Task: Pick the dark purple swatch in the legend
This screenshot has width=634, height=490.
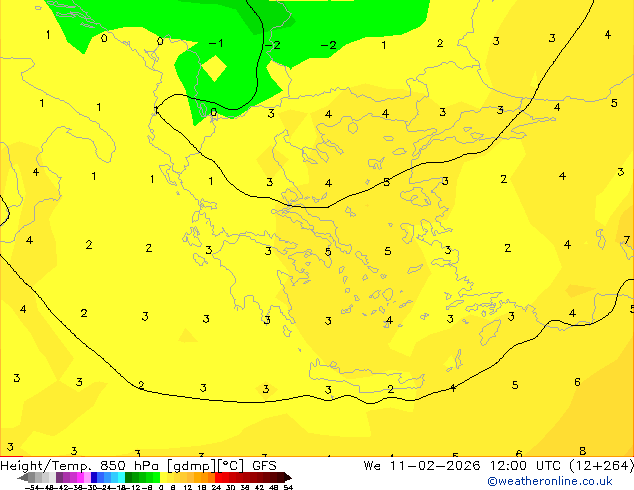Action: tap(59, 477)
